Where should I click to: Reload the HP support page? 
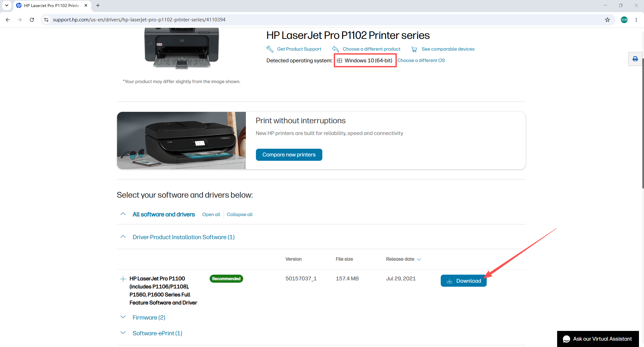(32, 20)
